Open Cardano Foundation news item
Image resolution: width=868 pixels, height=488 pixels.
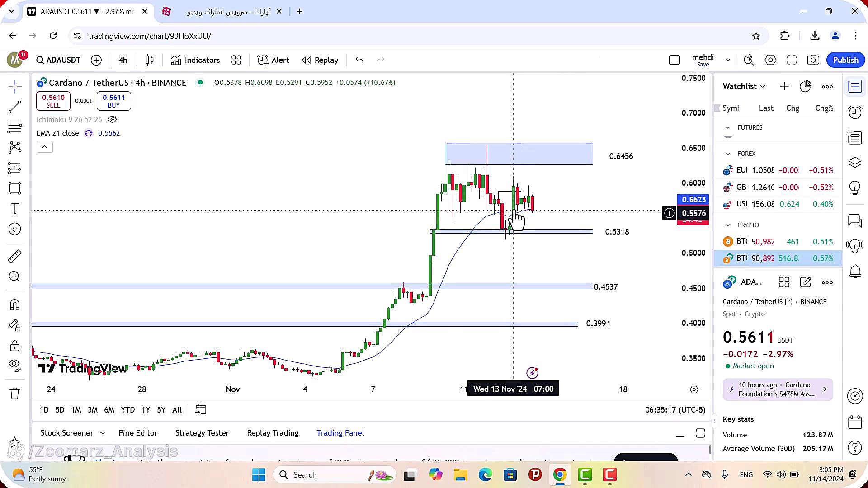click(778, 389)
